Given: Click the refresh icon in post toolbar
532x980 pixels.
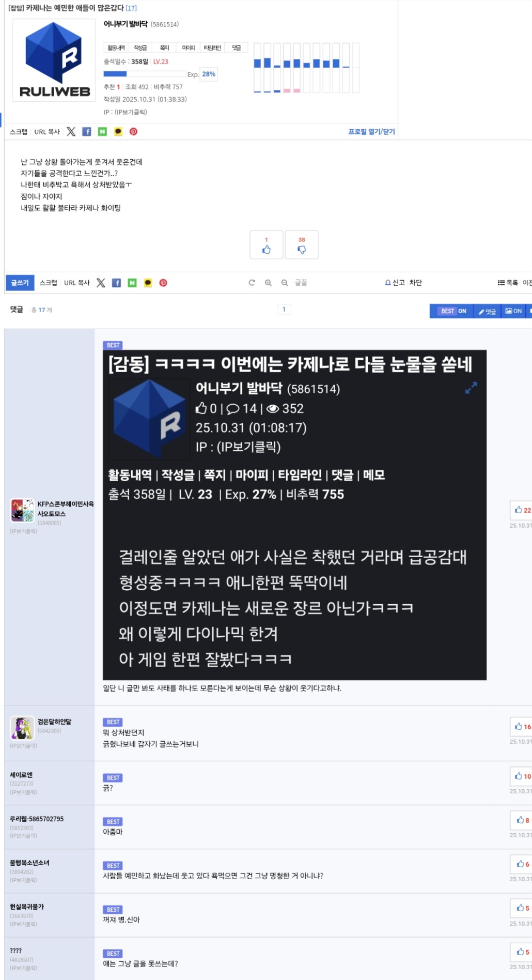Looking at the screenshot, I should click(252, 283).
